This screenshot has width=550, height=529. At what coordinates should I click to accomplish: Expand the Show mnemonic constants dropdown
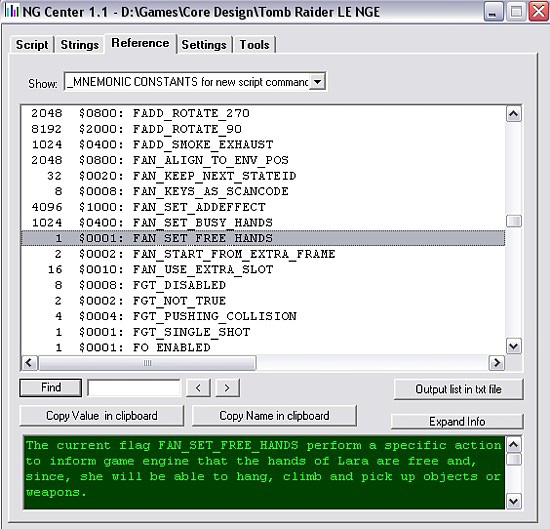tap(317, 82)
